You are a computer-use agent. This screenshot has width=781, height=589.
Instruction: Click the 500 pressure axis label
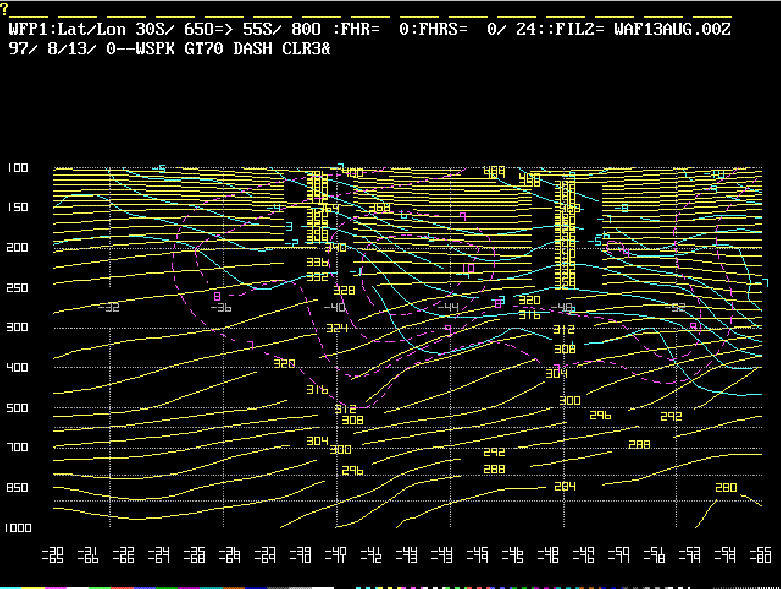[17, 408]
